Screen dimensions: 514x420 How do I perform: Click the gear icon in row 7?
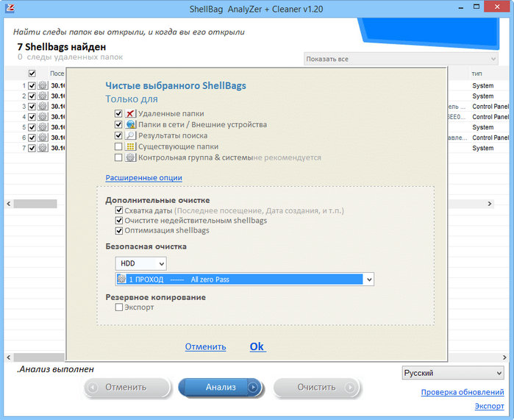click(43, 148)
